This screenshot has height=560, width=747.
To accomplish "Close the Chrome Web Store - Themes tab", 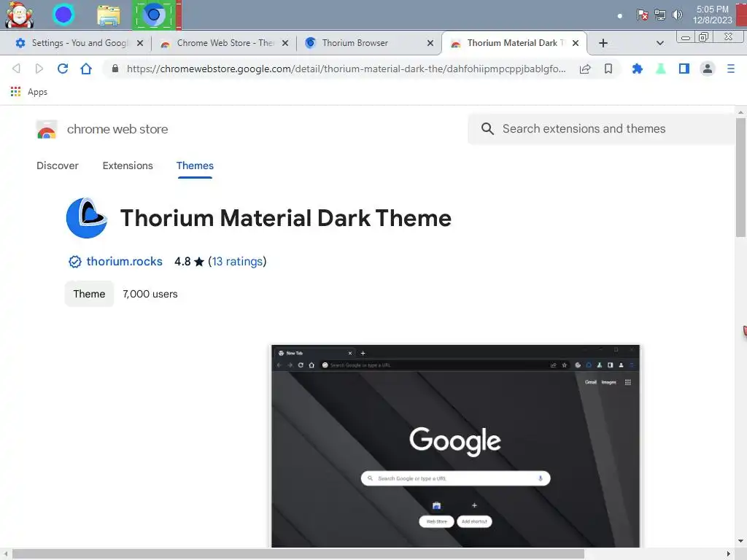I will pyautogui.click(x=285, y=43).
